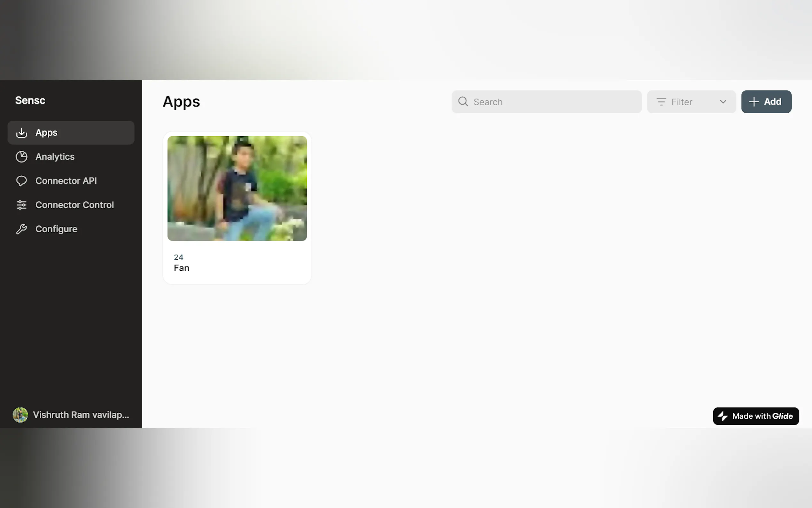Viewport: 812px width, 508px height.
Task: Open the Analytics menu item
Action: 55,157
